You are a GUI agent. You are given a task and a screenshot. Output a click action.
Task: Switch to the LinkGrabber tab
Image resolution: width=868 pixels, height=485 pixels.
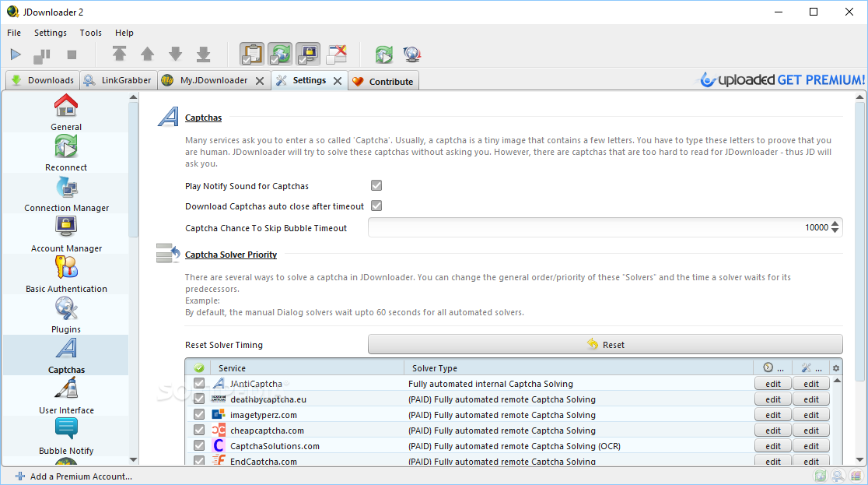point(118,80)
